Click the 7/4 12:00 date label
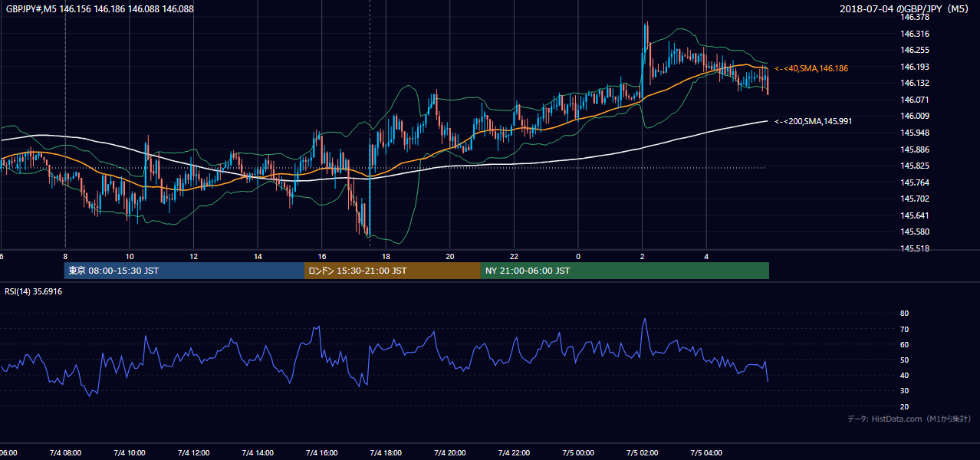 [x=192, y=452]
